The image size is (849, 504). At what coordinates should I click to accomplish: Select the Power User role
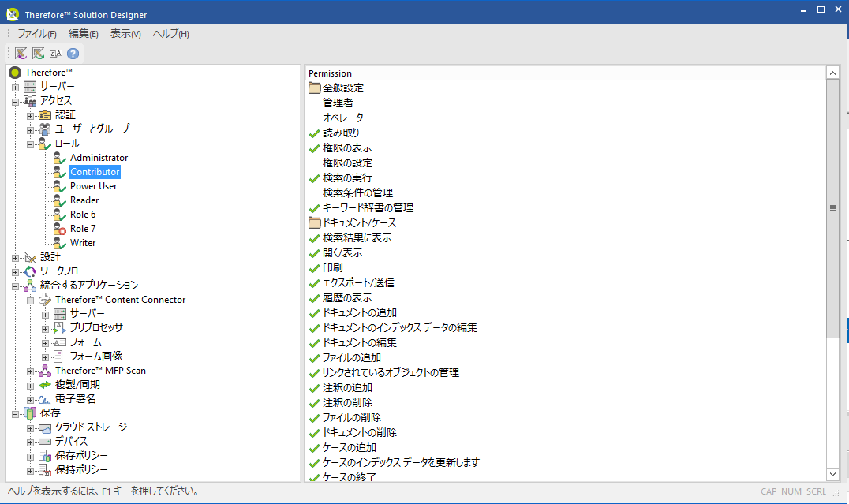[x=93, y=186]
